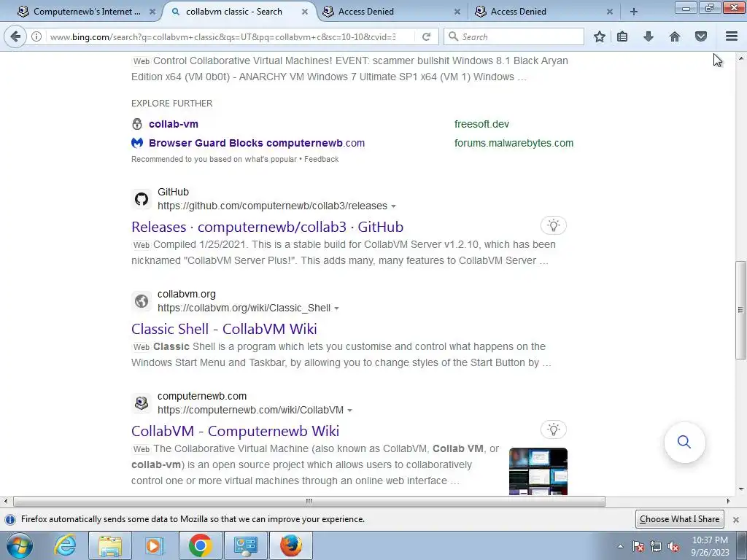Reload the current Bing page
The height and width of the screenshot is (560, 747).
point(426,36)
